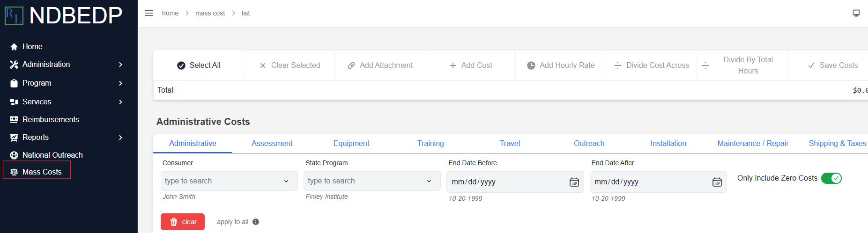Viewport: 868px width, 233px height.
Task: Toggle Only Include Zero Costs switch
Action: click(831, 178)
